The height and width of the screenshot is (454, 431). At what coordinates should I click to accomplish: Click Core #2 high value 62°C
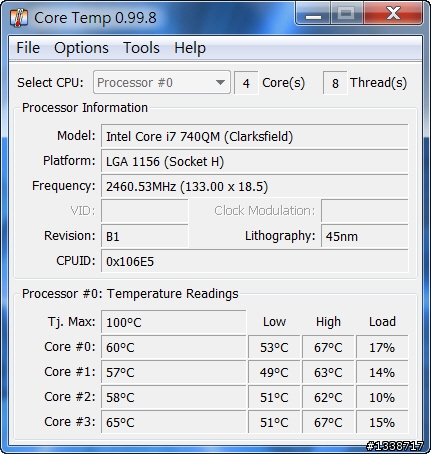click(x=328, y=397)
